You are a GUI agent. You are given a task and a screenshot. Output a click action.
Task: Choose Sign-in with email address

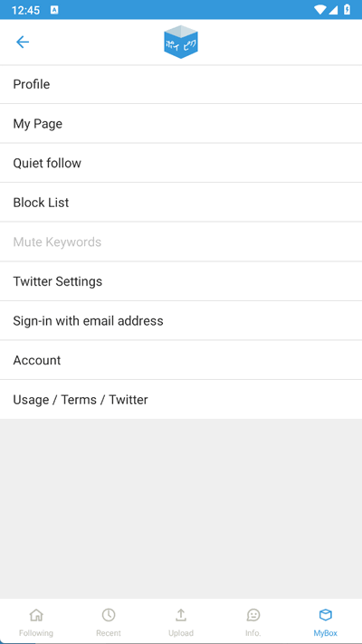point(181,321)
